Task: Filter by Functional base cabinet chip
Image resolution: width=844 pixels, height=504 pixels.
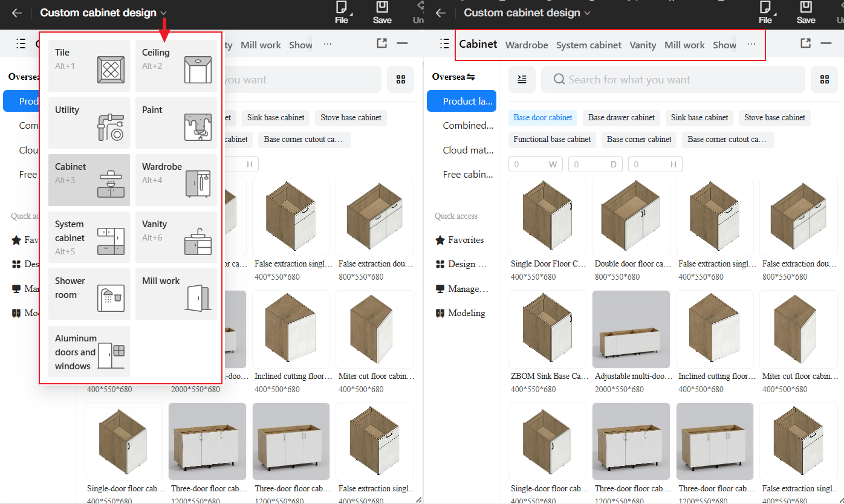Action: click(x=552, y=139)
